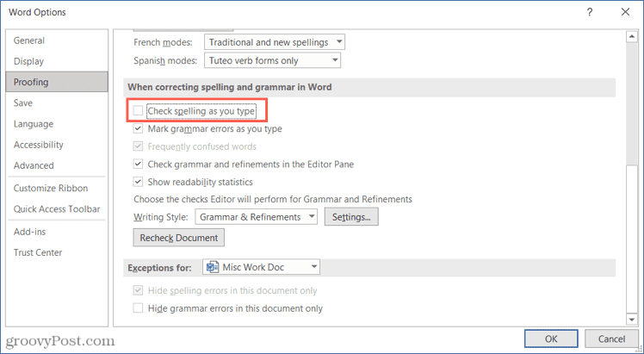Toggle Hide spelling errors in this document only
Image resolution: width=644 pixels, height=354 pixels.
138,290
